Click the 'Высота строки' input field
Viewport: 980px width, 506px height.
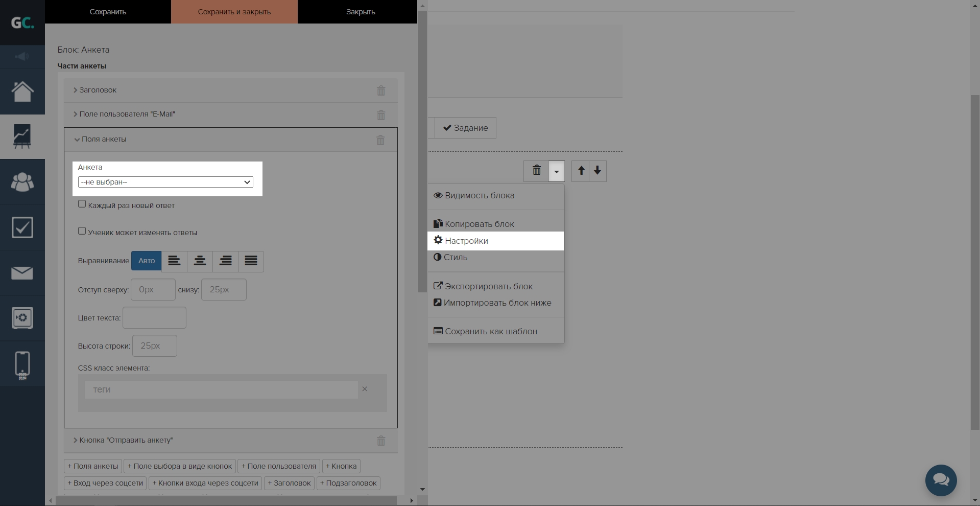click(155, 346)
